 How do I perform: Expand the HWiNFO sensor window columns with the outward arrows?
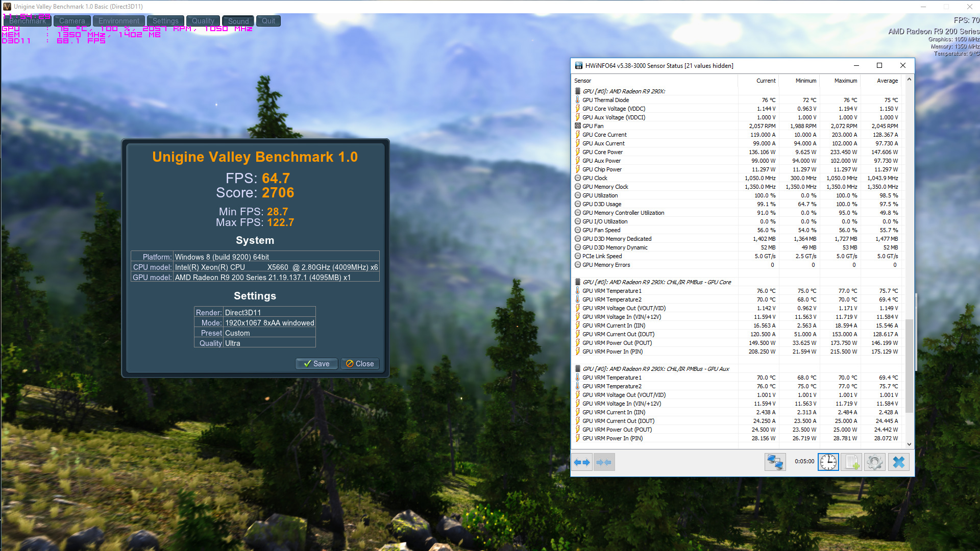point(582,462)
